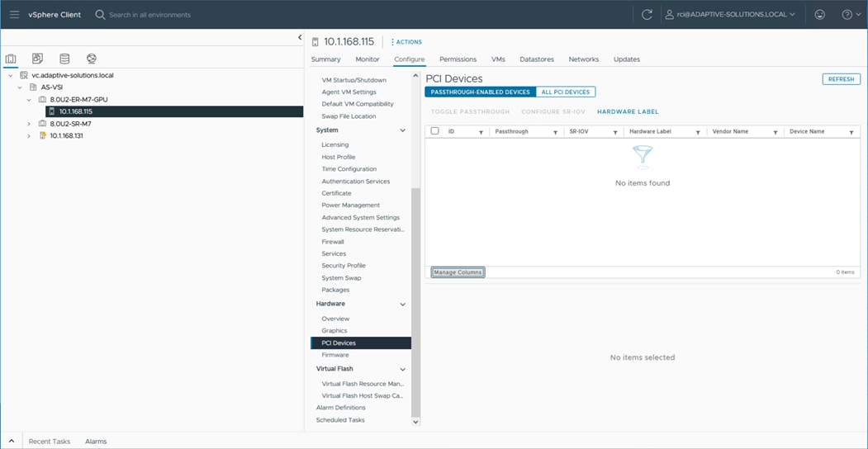Open Advanced System Settings
The width and height of the screenshot is (868, 449).
[x=360, y=217]
